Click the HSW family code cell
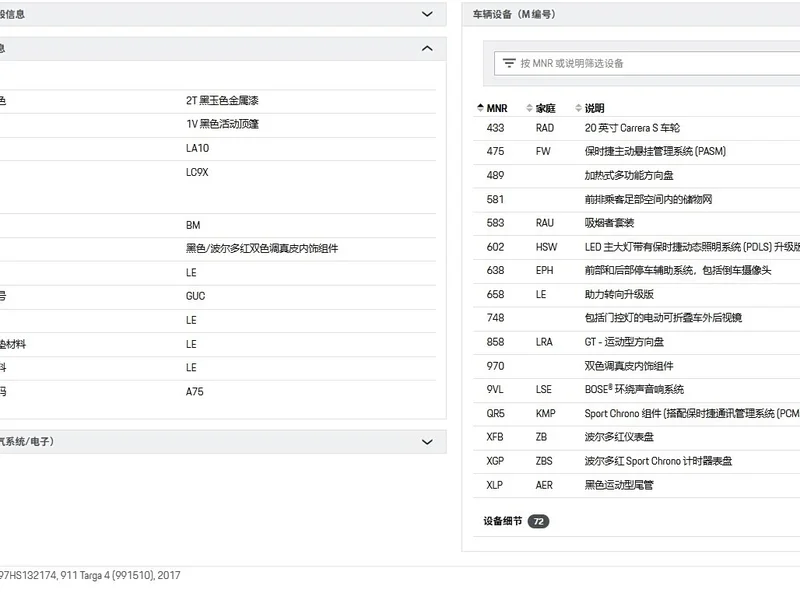Image resolution: width=800 pixels, height=600 pixels. (546, 247)
